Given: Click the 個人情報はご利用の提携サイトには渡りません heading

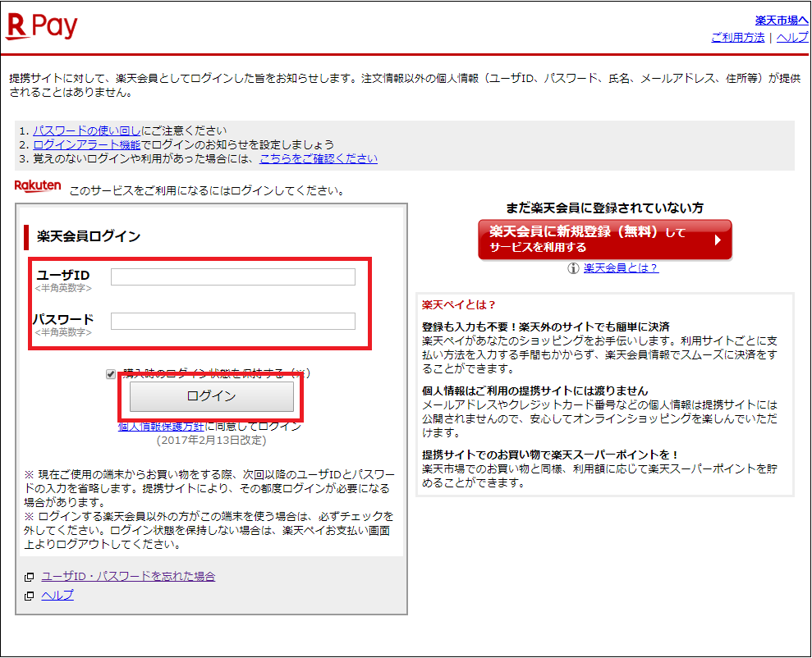Looking at the screenshot, I should [535, 391].
